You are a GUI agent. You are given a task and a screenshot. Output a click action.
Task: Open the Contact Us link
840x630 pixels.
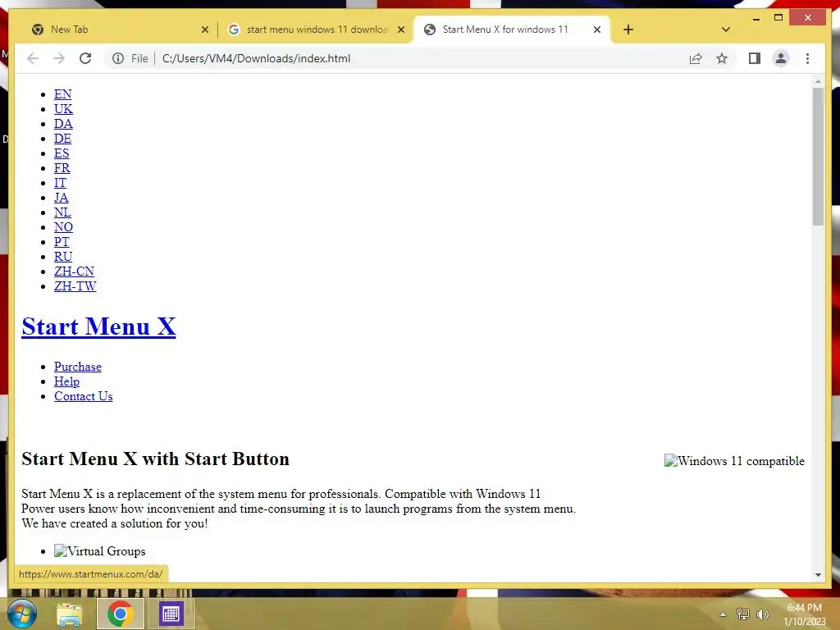83,396
